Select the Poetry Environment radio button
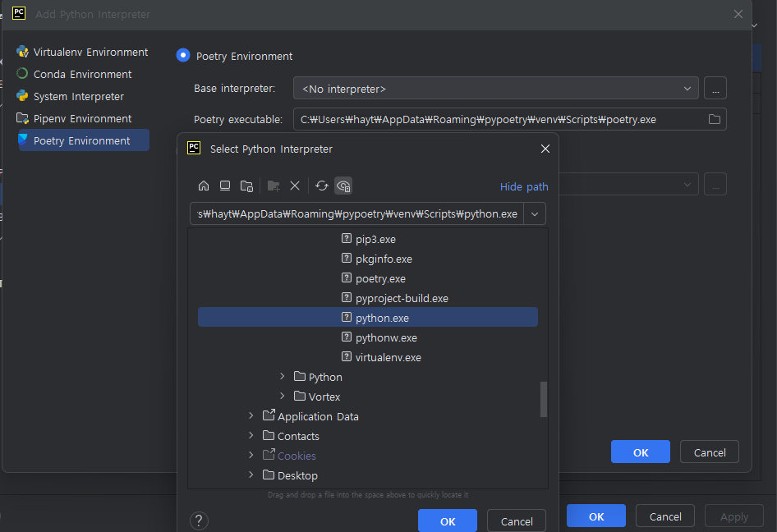The image size is (777, 532). click(x=183, y=56)
